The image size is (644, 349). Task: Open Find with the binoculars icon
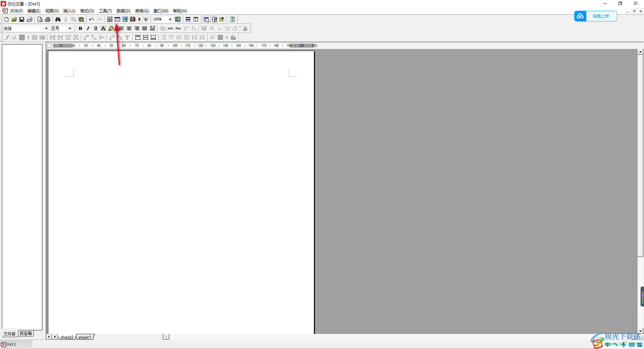pyautogui.click(x=58, y=19)
